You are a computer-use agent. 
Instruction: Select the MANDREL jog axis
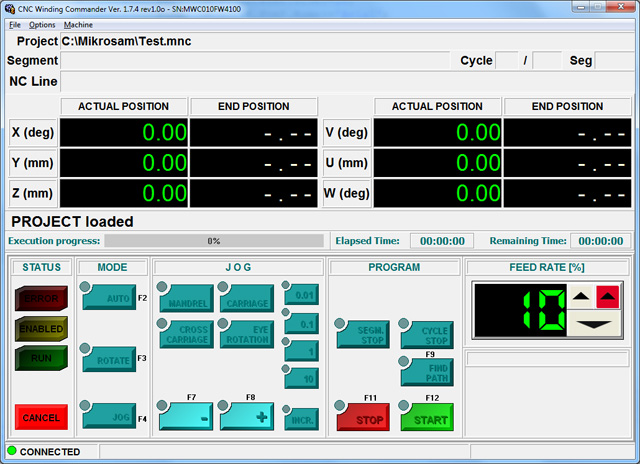coord(187,298)
